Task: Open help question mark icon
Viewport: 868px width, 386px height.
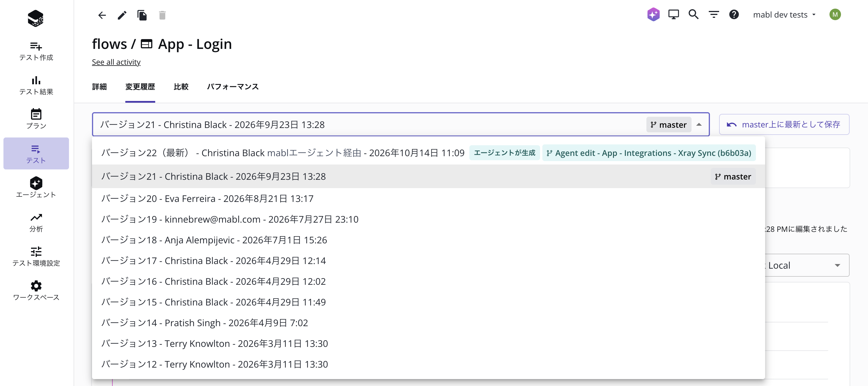Action: [x=734, y=14]
